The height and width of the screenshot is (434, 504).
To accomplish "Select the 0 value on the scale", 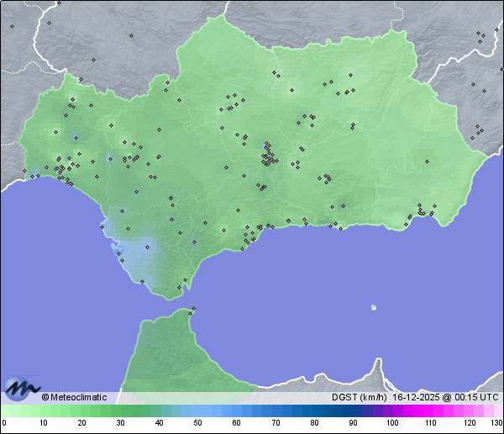I will 4,422.
